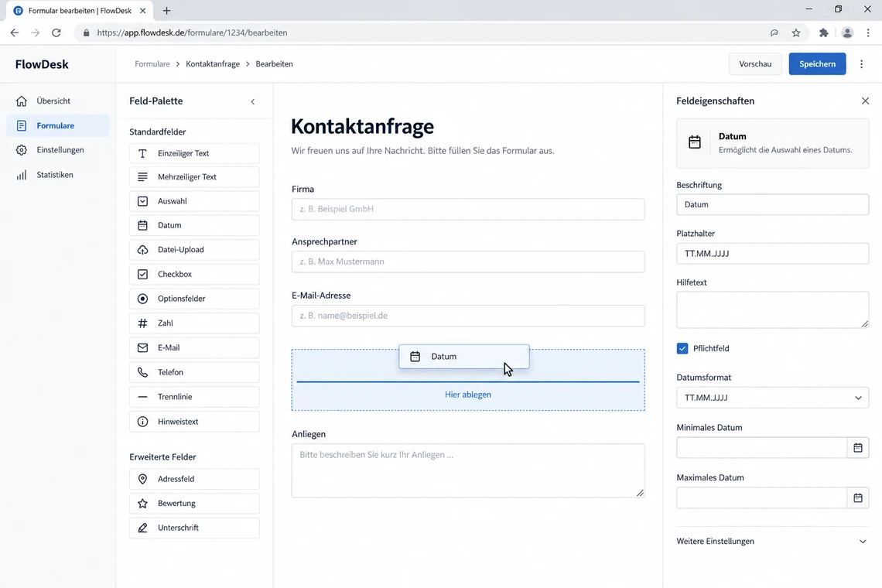The width and height of the screenshot is (882, 588).
Task: Go back in the browser
Action: click(15, 32)
